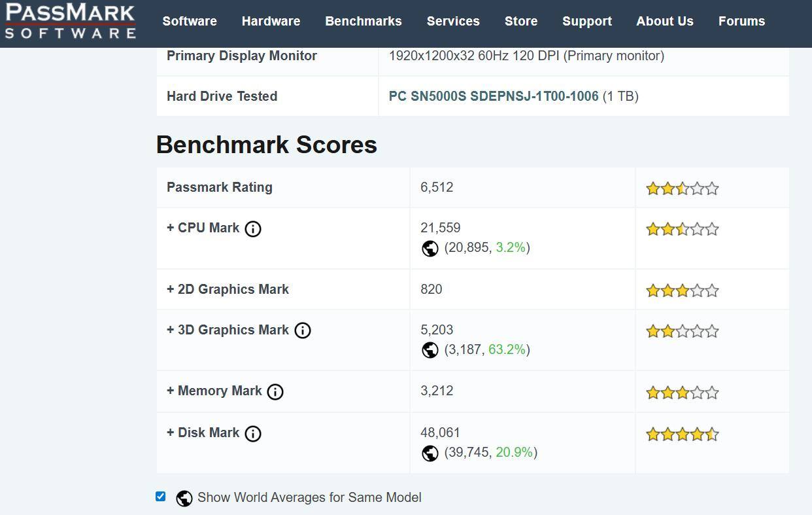
Task: Click CPU world average 20,895, 3.2%
Action: point(487,247)
